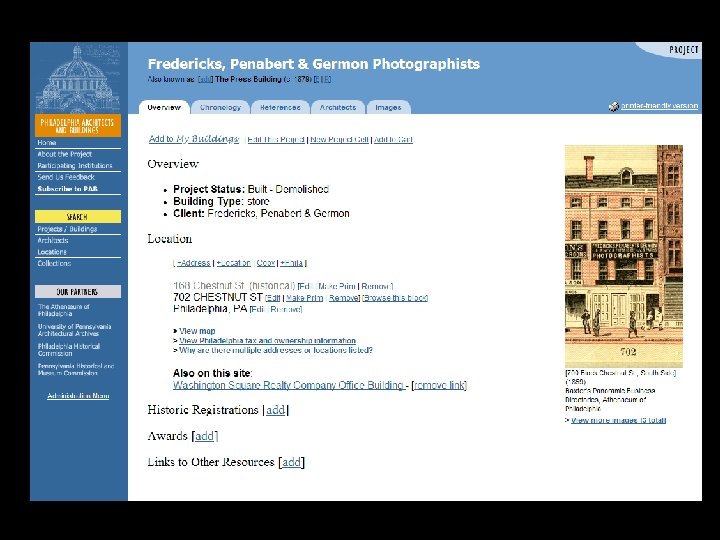
Task: Click the printer icon beside printer-friendly version
Action: (613, 107)
